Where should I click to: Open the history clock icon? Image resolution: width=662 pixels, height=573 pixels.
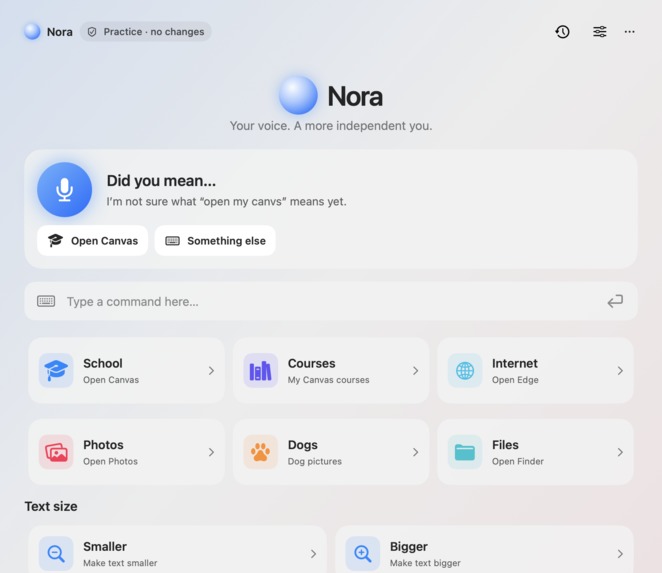click(x=562, y=32)
